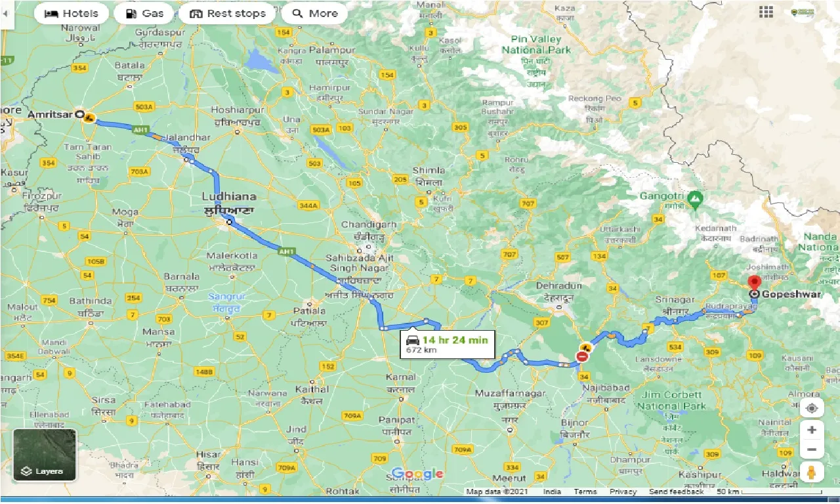Image resolution: width=840 pixels, height=504 pixels.
Task: Zoom out with the minus button
Action: (812, 450)
